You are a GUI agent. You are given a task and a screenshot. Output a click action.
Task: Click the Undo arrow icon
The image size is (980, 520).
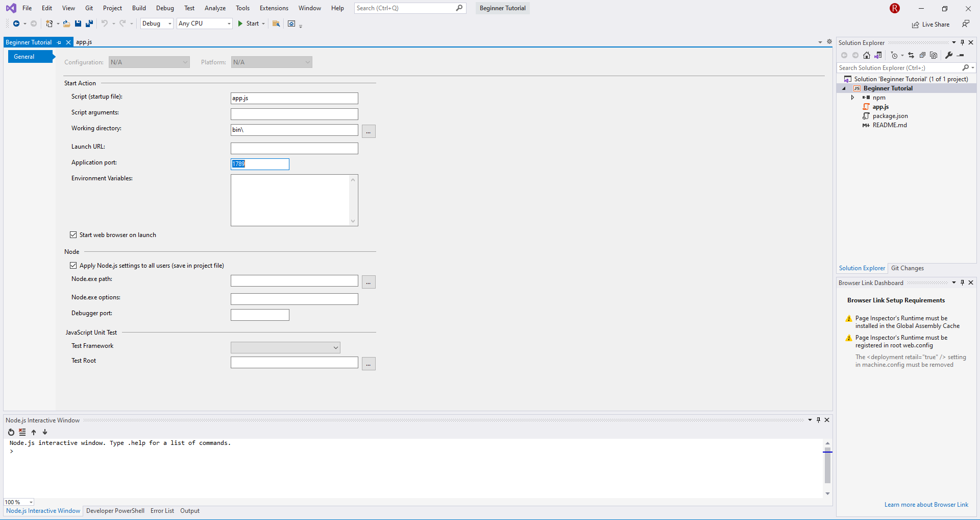(x=105, y=23)
